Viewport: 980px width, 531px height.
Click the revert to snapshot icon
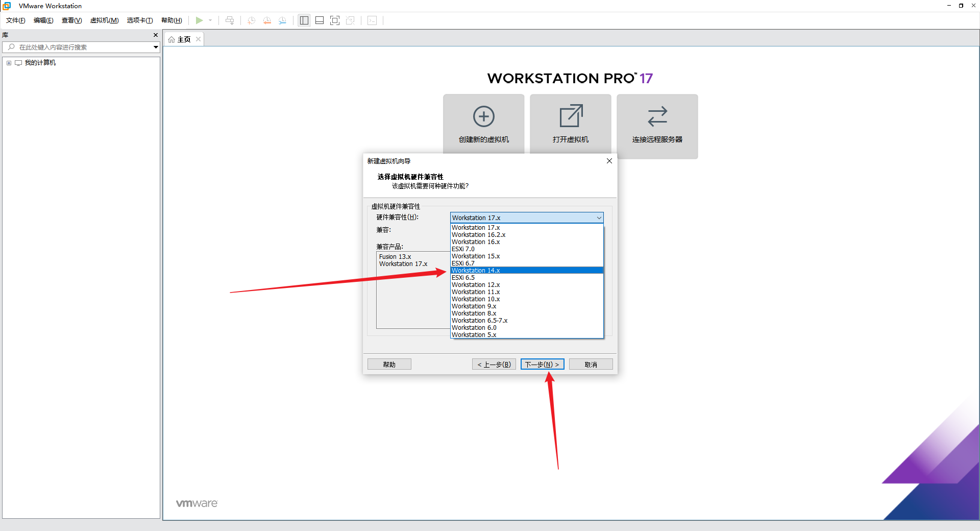[x=267, y=20]
